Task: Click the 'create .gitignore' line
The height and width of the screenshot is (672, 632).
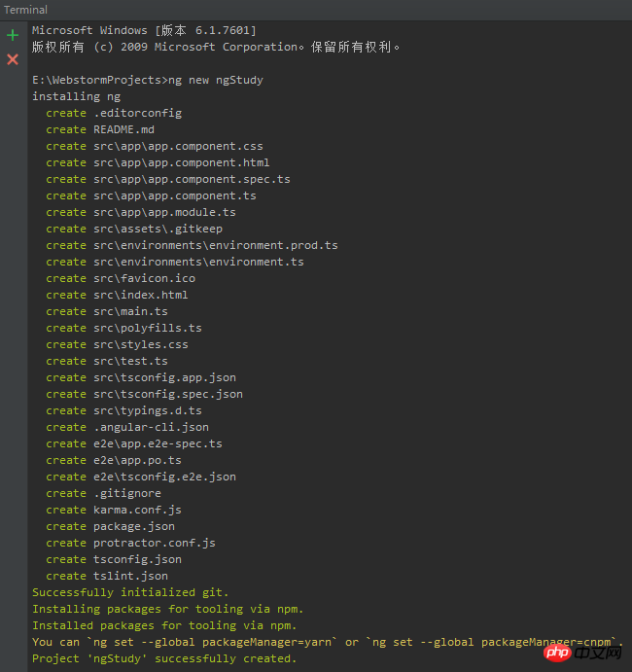Action: pos(103,493)
